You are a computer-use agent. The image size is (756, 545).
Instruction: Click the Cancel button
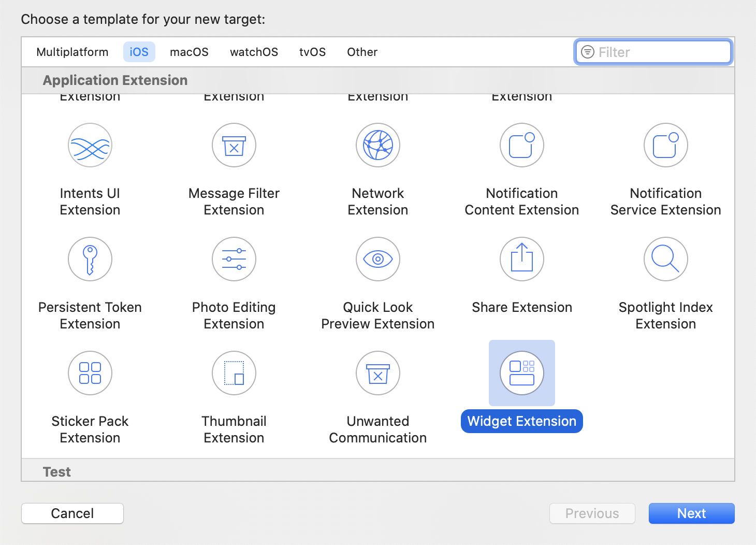pyautogui.click(x=72, y=513)
